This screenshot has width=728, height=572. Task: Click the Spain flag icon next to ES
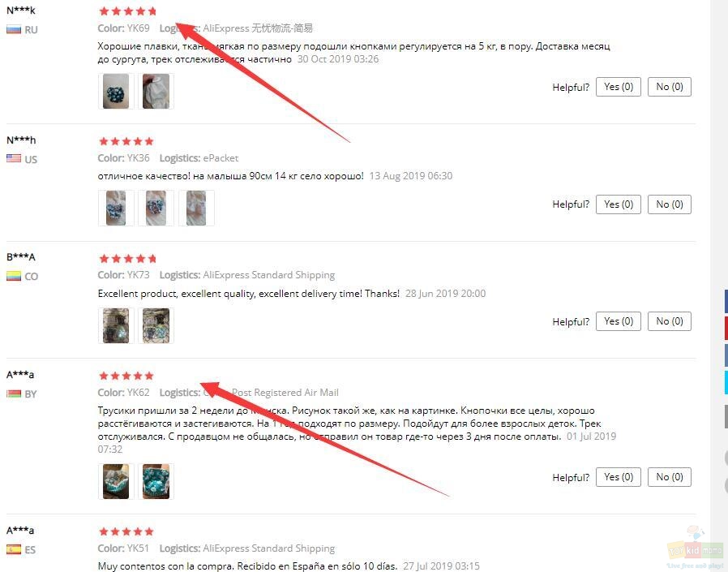pyautogui.click(x=14, y=549)
